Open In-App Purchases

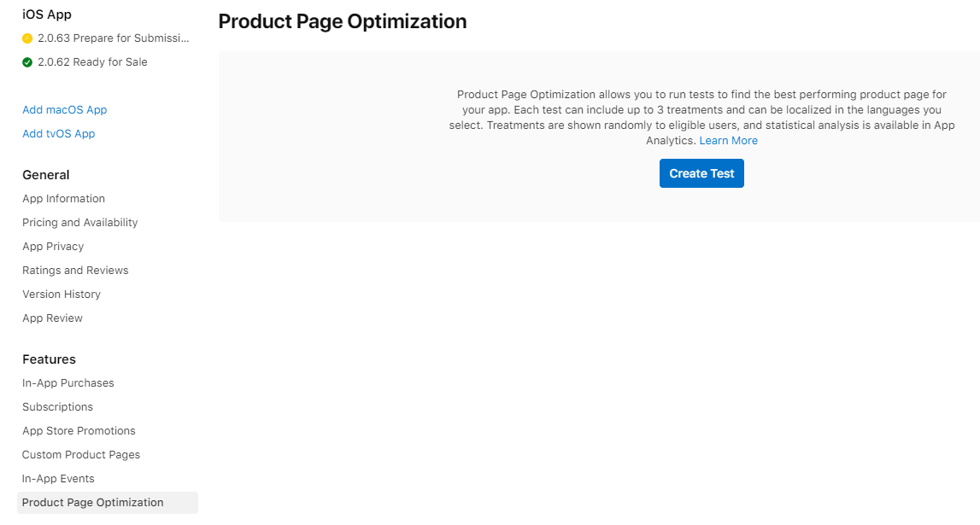[67, 382]
